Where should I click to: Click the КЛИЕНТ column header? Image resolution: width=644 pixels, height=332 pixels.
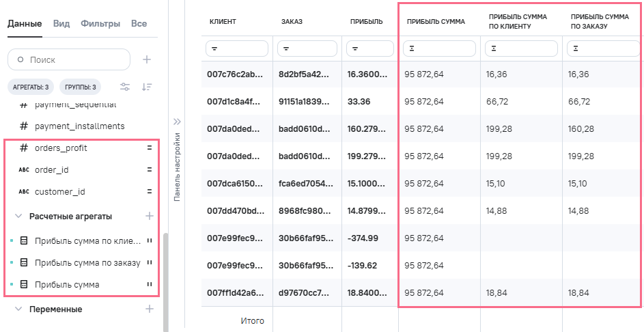tap(223, 22)
